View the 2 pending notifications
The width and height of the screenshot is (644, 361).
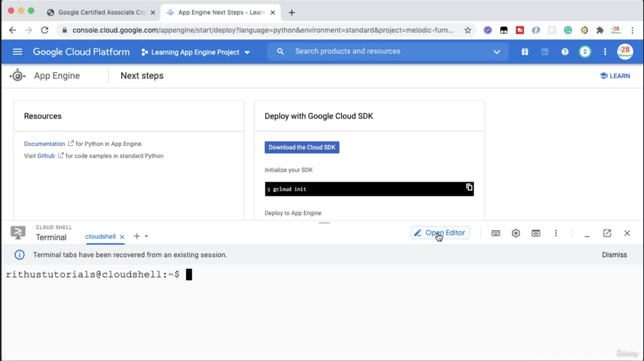[585, 52]
